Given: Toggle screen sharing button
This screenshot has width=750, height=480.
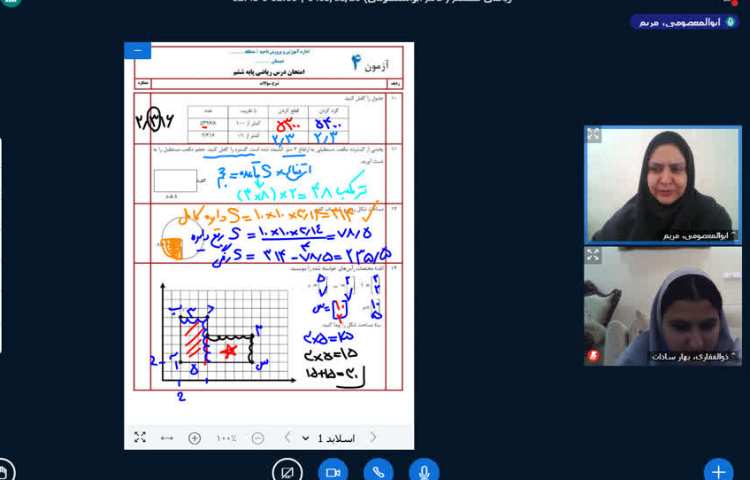Looking at the screenshot, I should pyautogui.click(x=287, y=471).
